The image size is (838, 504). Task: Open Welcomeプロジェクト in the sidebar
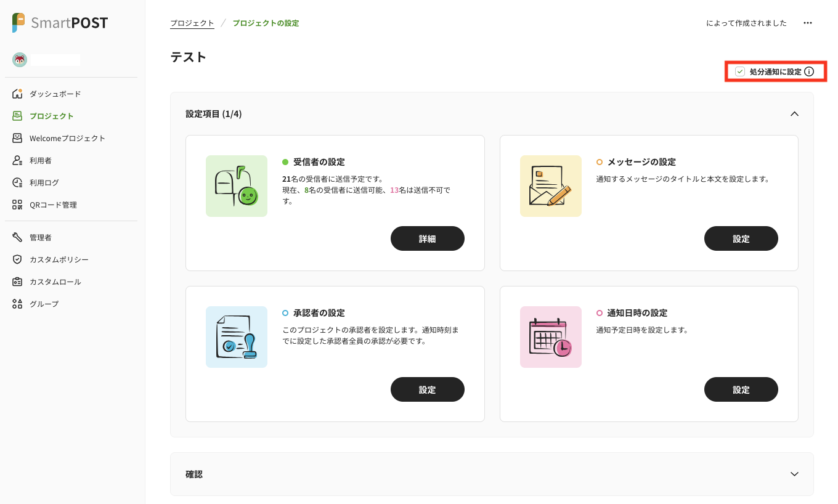67,138
